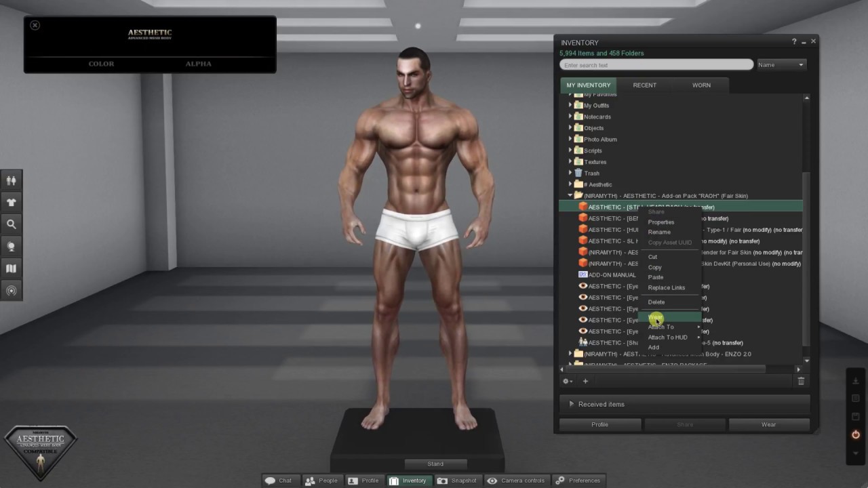Viewport: 868px width, 488px height.
Task: Click the magnifier search icon in left sidebar
Action: click(x=11, y=224)
